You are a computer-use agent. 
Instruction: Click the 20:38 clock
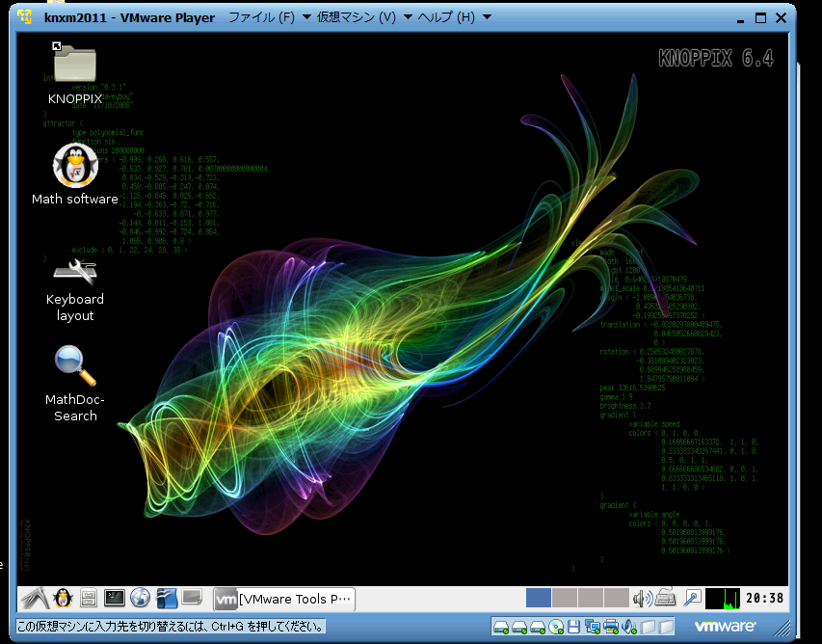(x=764, y=599)
